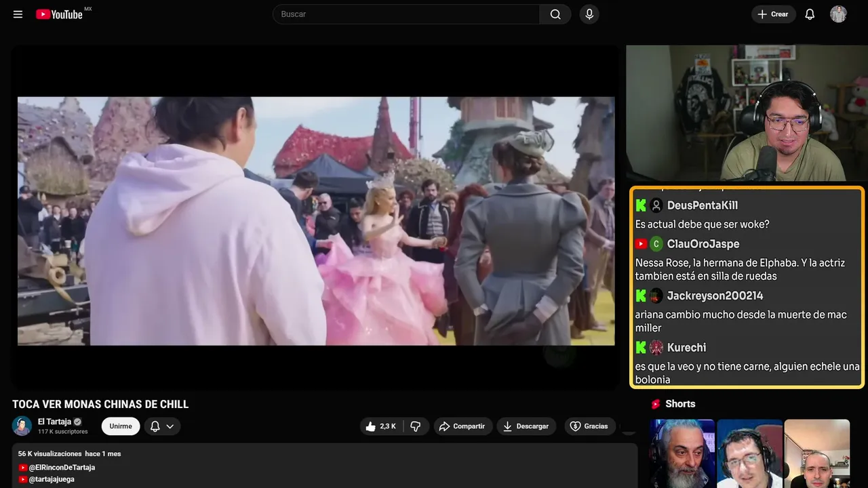Image resolution: width=868 pixels, height=488 pixels.
Task: Submit search with the magnifying glass button
Action: point(555,14)
